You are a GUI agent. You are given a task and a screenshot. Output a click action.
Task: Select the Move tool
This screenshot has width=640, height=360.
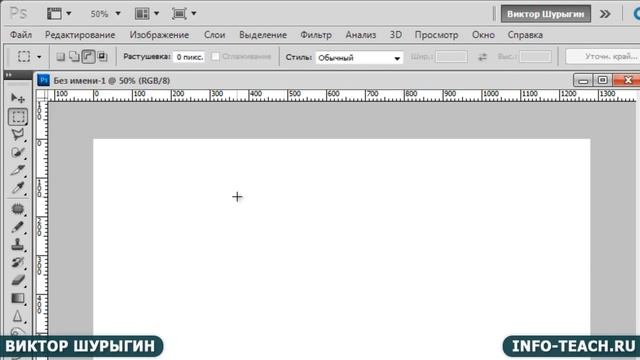18,98
